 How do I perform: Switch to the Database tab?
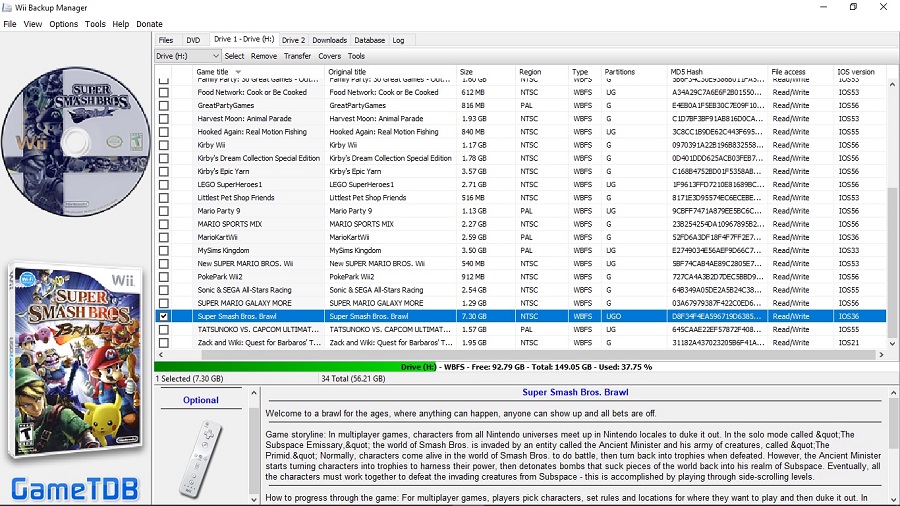(370, 40)
